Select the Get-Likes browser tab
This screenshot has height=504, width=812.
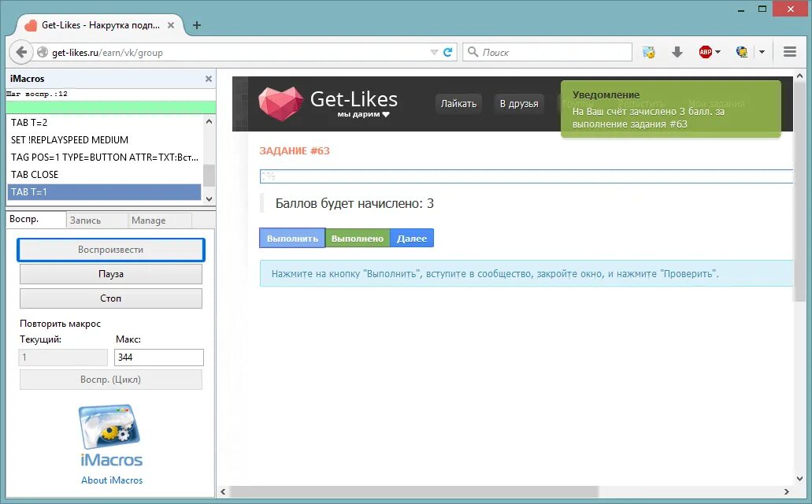pos(98,25)
